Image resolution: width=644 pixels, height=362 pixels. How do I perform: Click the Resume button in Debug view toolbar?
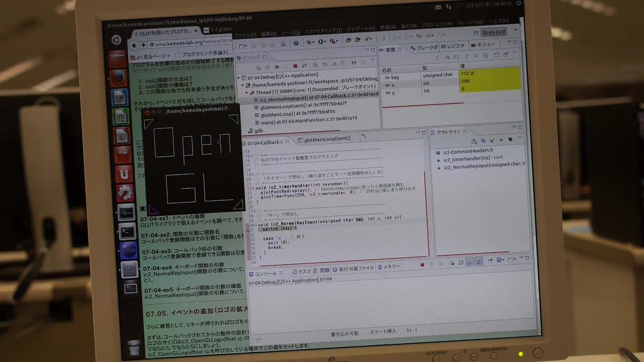coord(277,67)
